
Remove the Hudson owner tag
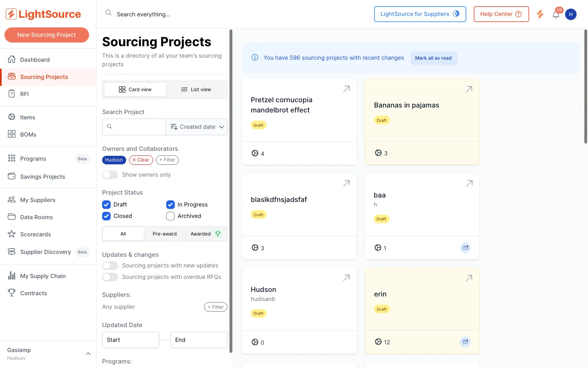[x=114, y=160]
